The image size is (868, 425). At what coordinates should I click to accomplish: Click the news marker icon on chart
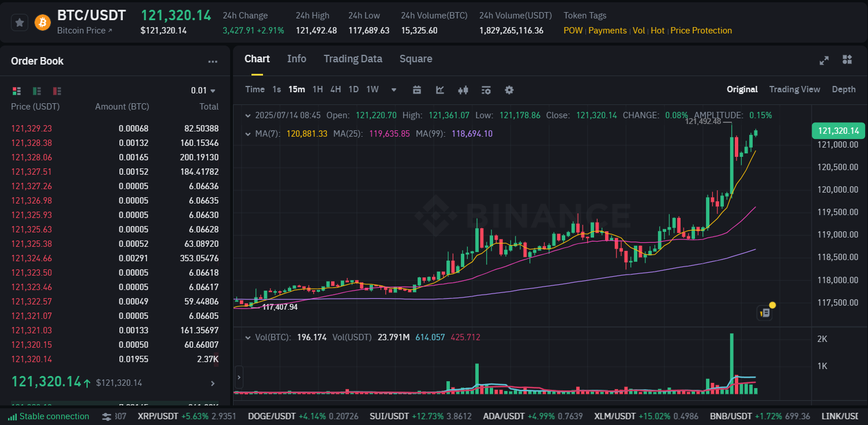tap(765, 313)
